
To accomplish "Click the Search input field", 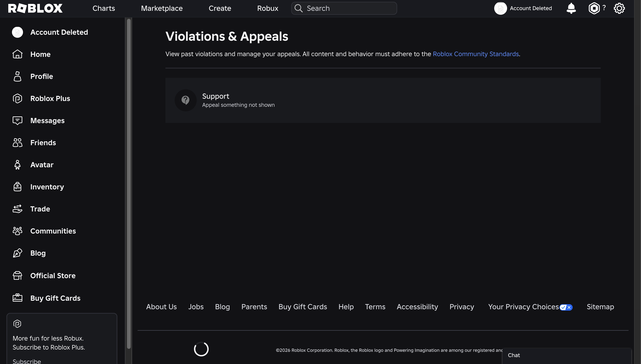I will click(x=344, y=8).
